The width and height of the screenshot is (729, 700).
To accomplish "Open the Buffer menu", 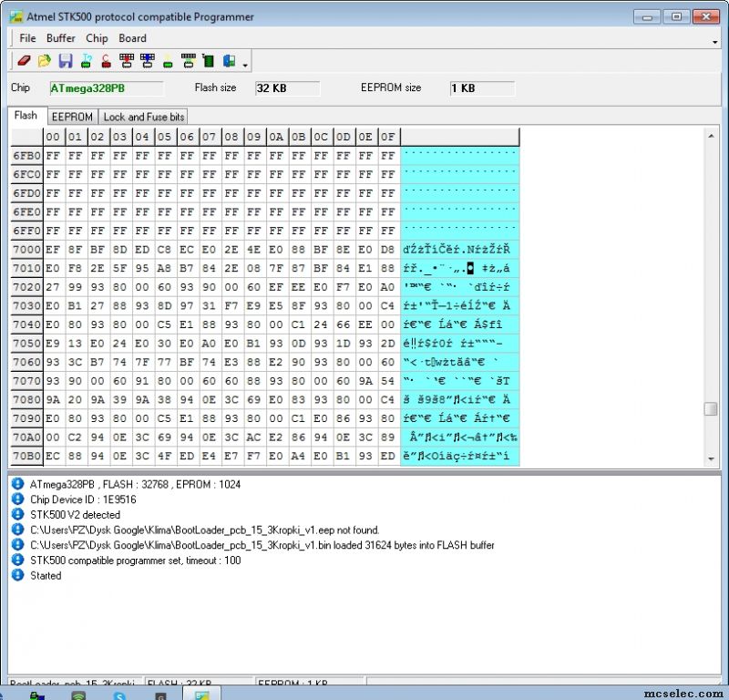I will click(60, 38).
